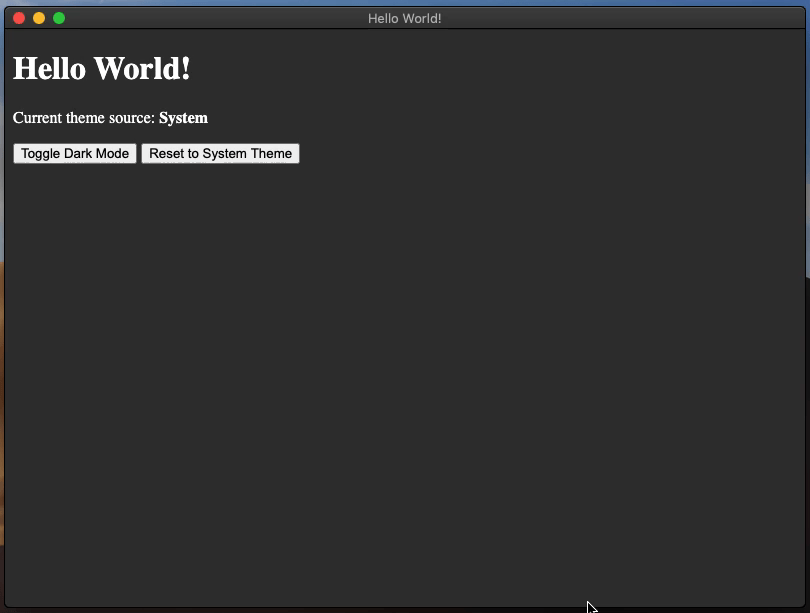Click the Hello World! title bar text
This screenshot has height=613, width=810.
click(x=404, y=17)
